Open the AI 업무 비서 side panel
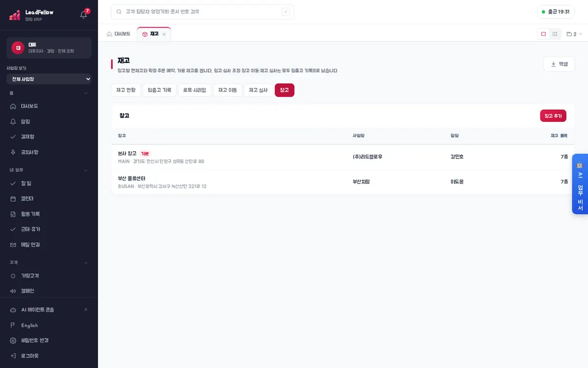 tap(580, 184)
